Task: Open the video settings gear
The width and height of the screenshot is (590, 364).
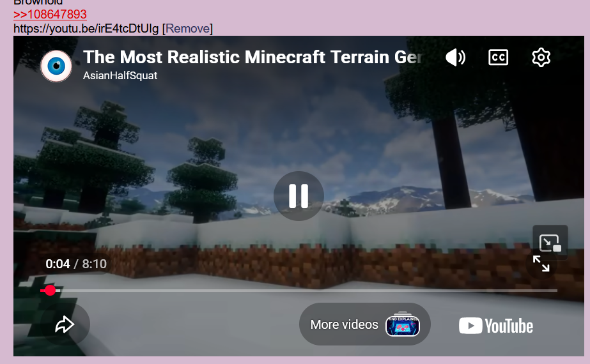Action: point(541,57)
